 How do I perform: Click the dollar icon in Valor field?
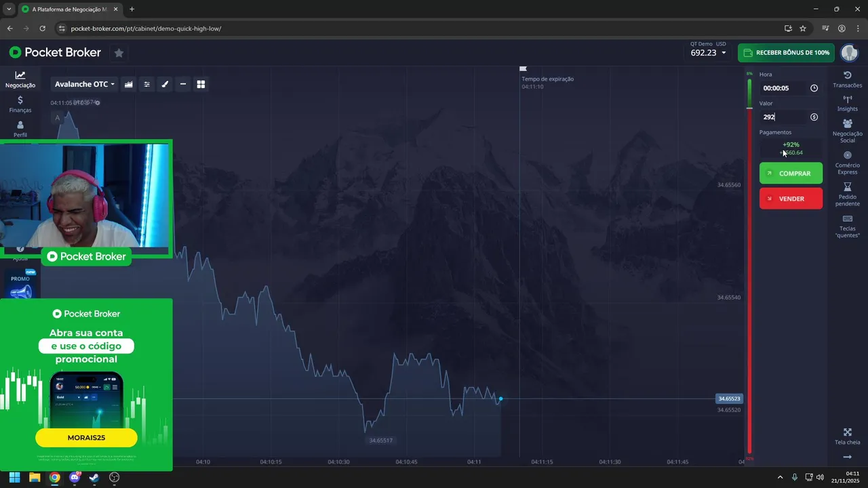[814, 117]
